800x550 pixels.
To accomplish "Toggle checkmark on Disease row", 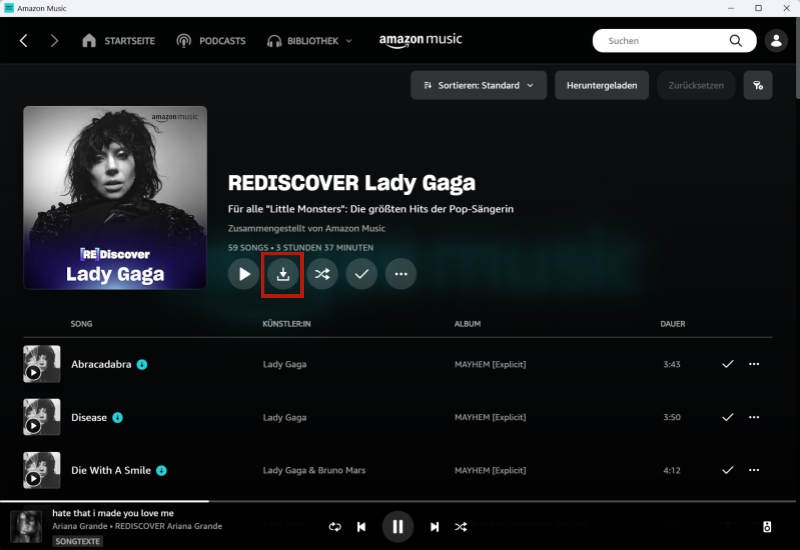I will point(728,417).
